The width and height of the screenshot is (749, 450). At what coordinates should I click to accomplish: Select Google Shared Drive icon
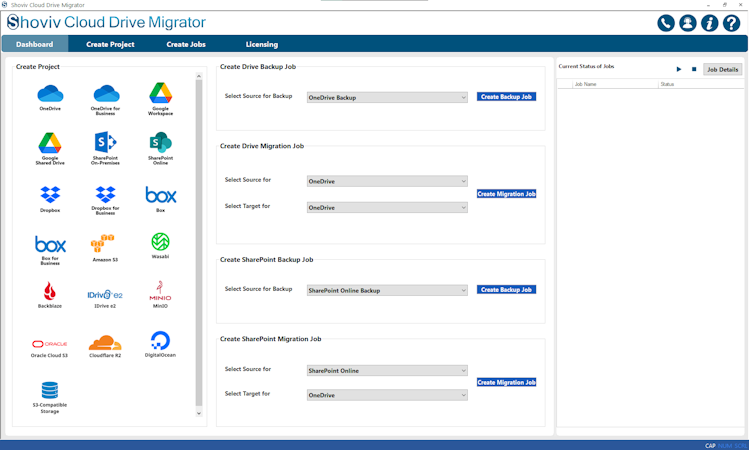(x=50, y=142)
